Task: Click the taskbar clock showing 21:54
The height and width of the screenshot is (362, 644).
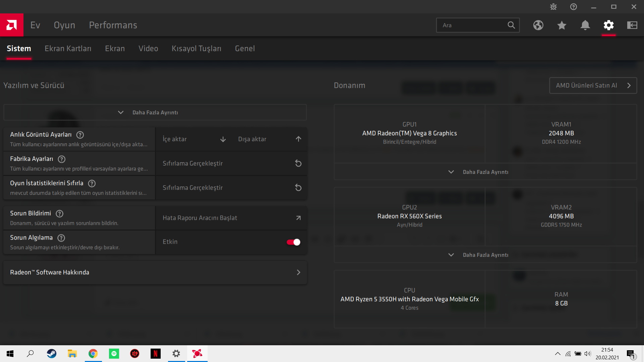Action: click(607, 354)
